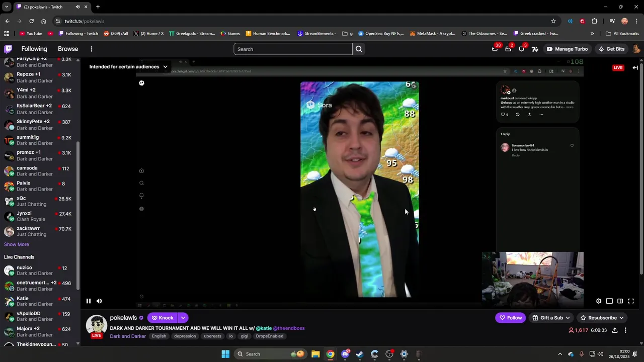Screen dimensions: 644x362
Task: Focus the Twitch search field
Action: [293, 49]
